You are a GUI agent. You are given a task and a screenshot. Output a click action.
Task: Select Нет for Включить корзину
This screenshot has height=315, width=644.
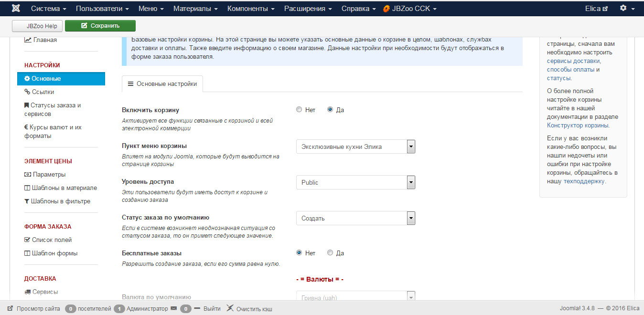point(299,110)
